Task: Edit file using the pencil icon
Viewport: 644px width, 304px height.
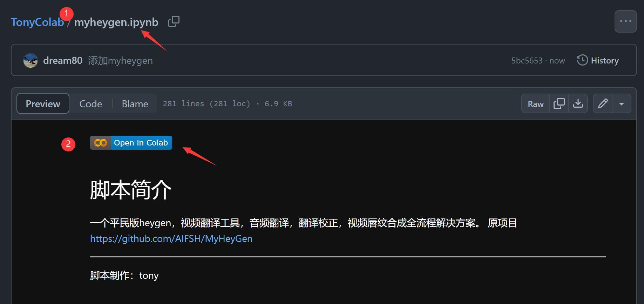Action: click(x=603, y=103)
